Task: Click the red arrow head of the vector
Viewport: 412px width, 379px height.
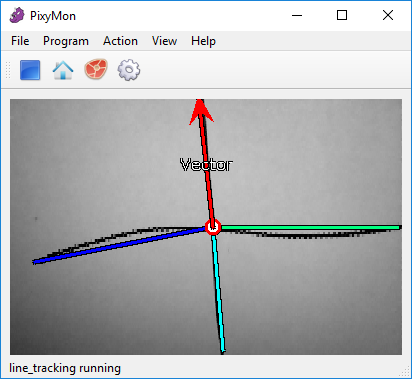Action: click(201, 112)
